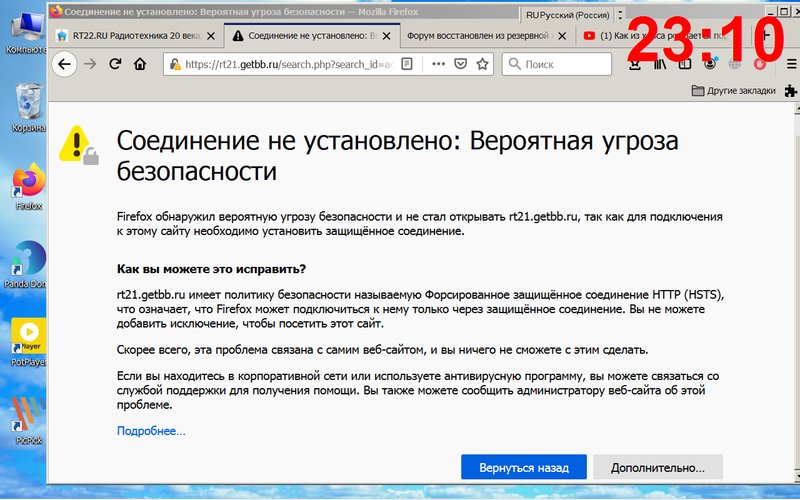Click the Вернуться назад button

523,467
